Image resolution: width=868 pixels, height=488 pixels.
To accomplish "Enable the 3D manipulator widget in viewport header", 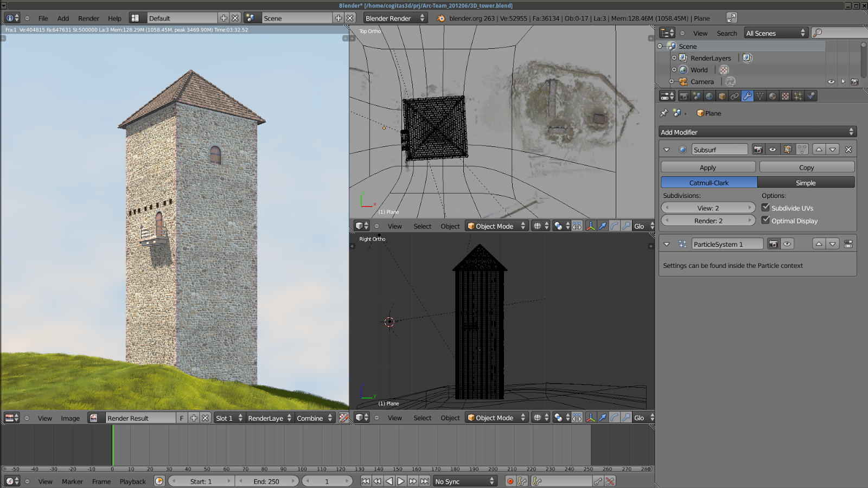I will [x=591, y=226].
